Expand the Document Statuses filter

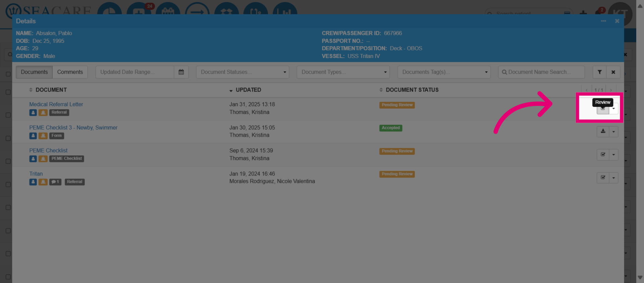(243, 72)
